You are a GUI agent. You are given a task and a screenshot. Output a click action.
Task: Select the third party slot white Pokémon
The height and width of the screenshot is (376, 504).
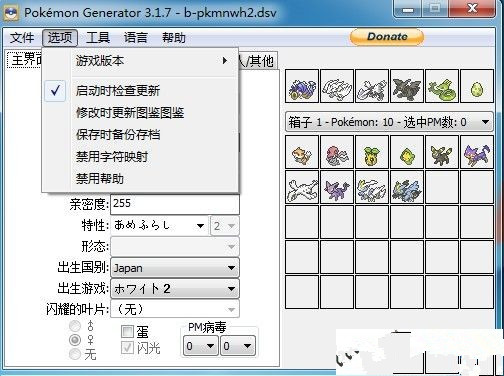pyautogui.click(x=372, y=86)
